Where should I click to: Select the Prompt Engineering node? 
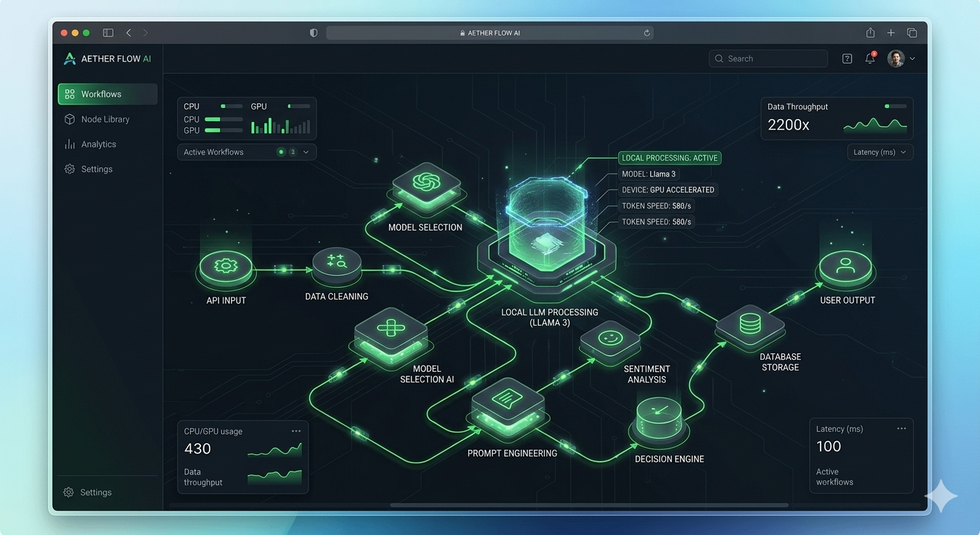(x=508, y=410)
